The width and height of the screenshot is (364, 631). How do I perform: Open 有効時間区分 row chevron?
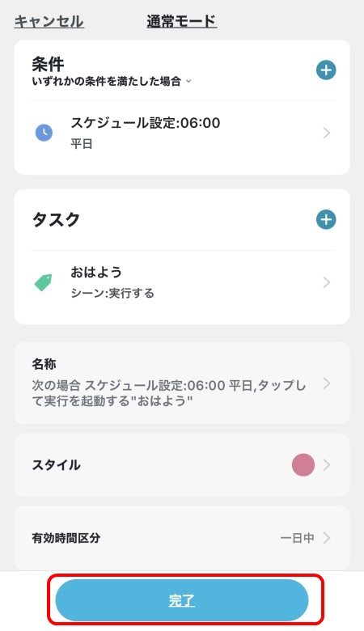point(327,538)
